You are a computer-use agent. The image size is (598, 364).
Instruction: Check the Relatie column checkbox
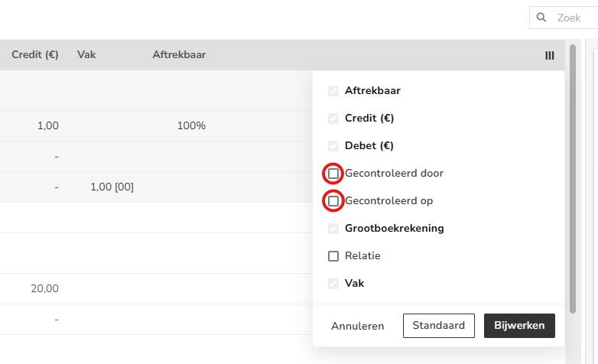(x=333, y=256)
